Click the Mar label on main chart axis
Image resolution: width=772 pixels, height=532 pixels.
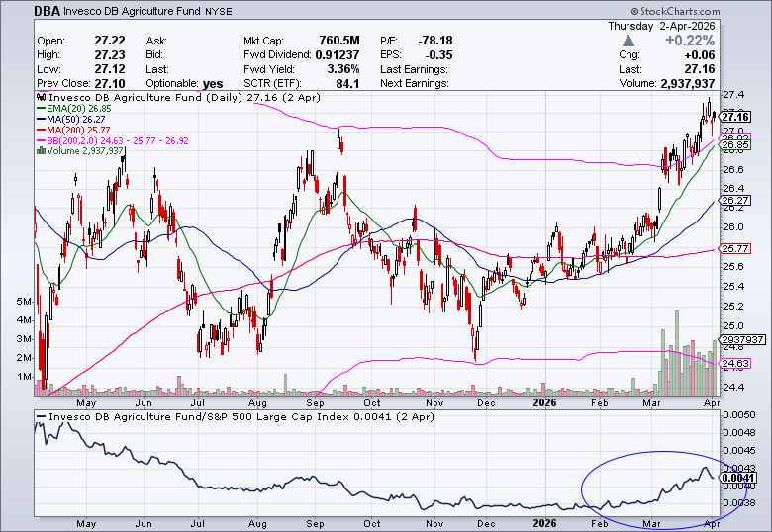coord(651,403)
